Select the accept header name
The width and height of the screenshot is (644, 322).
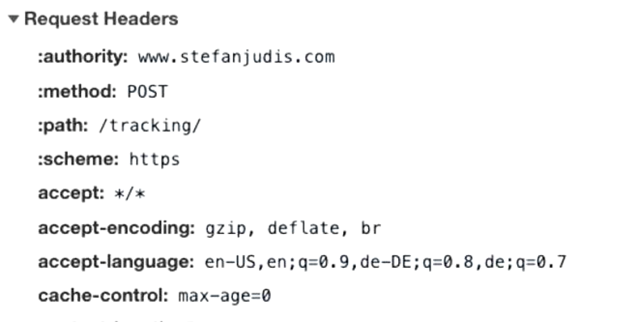71,194
